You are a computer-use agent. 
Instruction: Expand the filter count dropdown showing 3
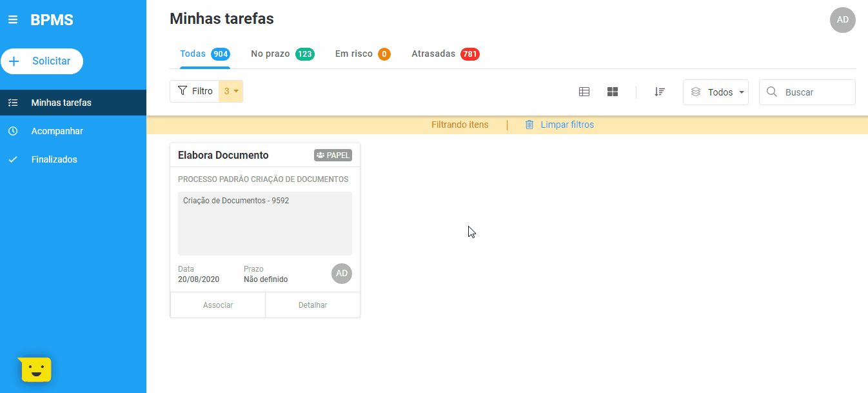(232, 91)
